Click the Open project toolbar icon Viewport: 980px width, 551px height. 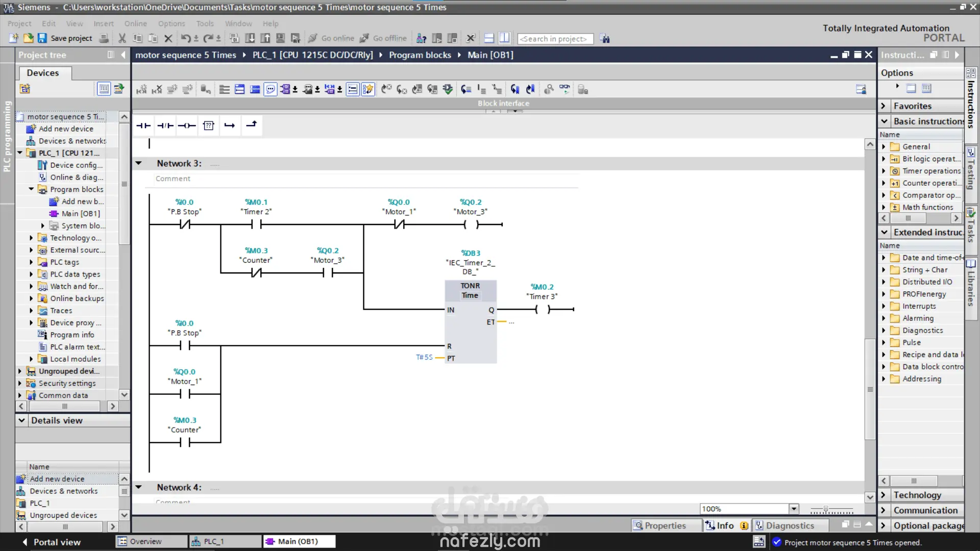[28, 38]
